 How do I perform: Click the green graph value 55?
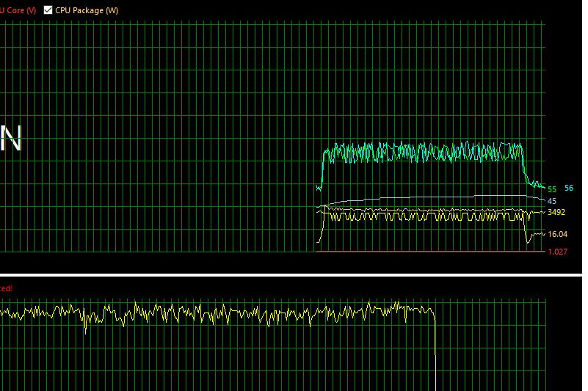pyautogui.click(x=552, y=189)
